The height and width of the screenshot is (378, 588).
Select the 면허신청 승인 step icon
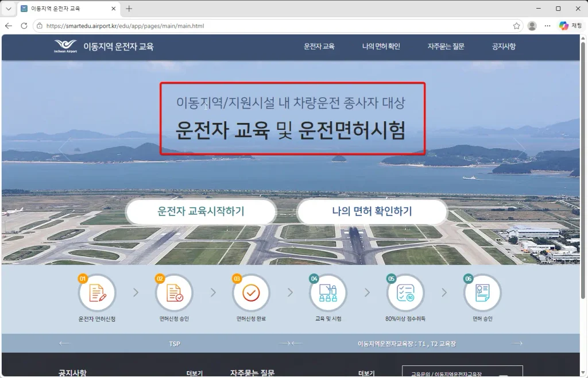(x=174, y=293)
